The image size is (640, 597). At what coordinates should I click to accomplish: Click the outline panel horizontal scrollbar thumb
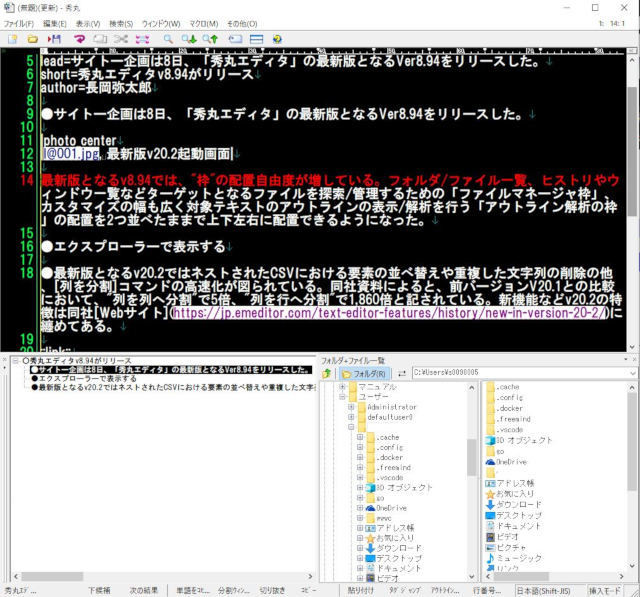click(52, 576)
